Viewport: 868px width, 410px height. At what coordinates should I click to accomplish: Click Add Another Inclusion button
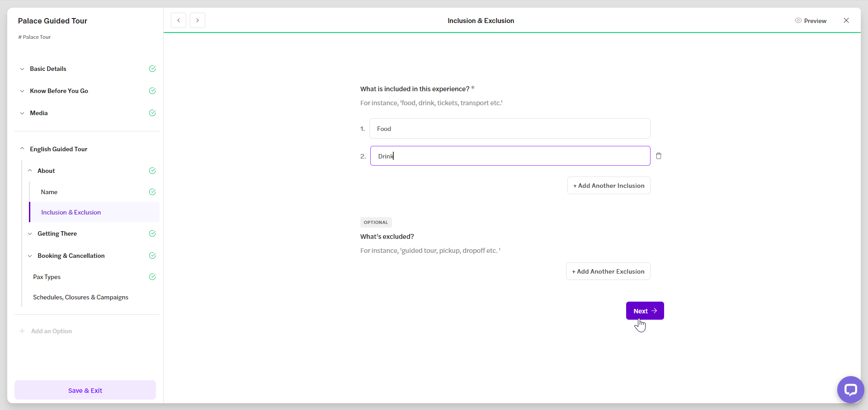coord(609,186)
